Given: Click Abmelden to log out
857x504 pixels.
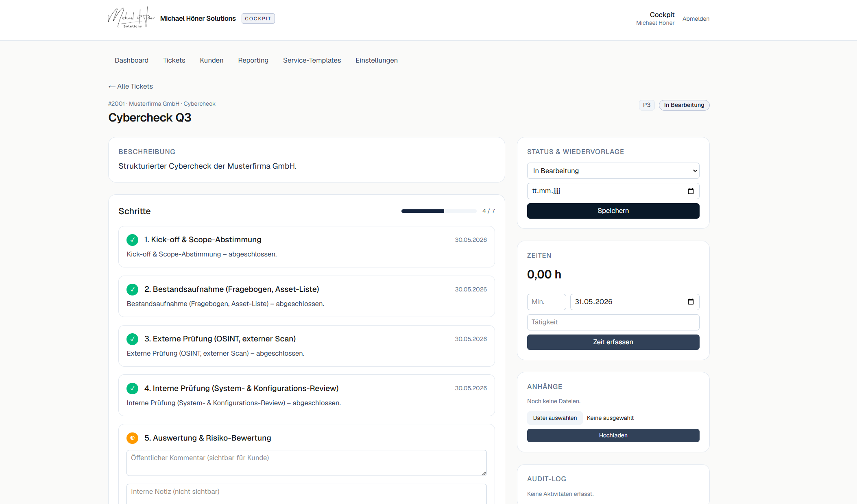Looking at the screenshot, I should tap(696, 19).
